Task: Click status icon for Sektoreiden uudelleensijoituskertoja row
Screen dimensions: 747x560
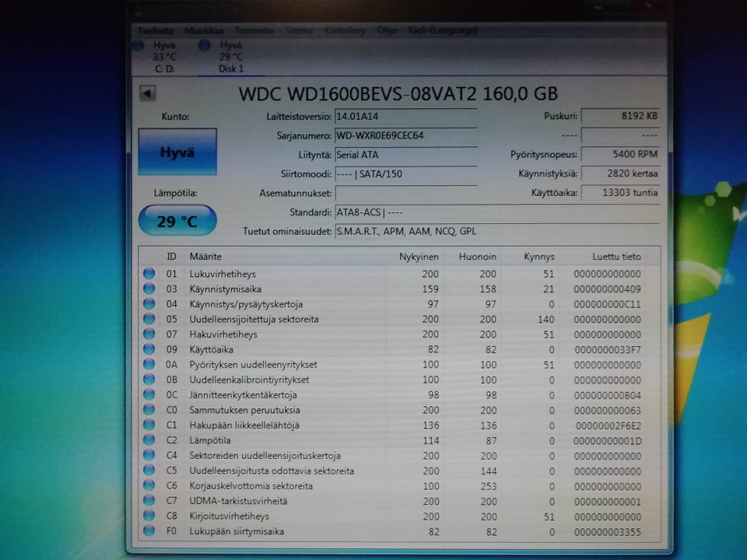Action: pyautogui.click(x=149, y=456)
